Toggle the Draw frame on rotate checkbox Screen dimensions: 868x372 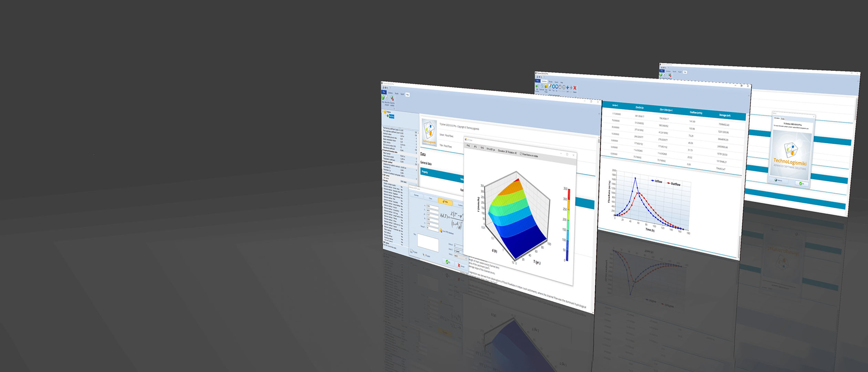click(521, 154)
